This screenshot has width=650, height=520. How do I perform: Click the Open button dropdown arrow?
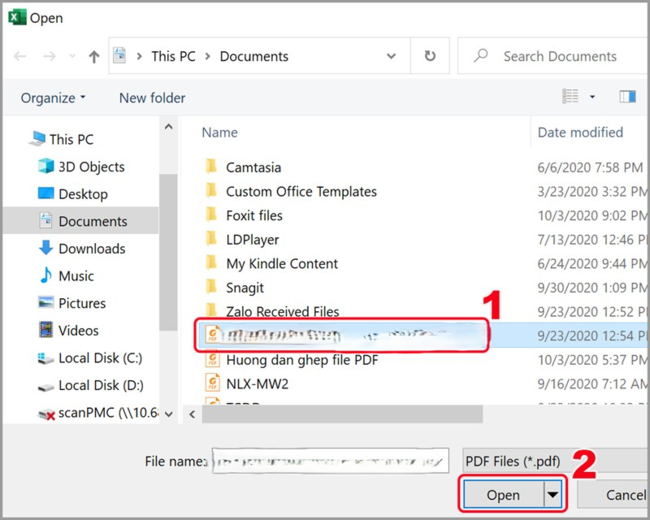(552, 494)
